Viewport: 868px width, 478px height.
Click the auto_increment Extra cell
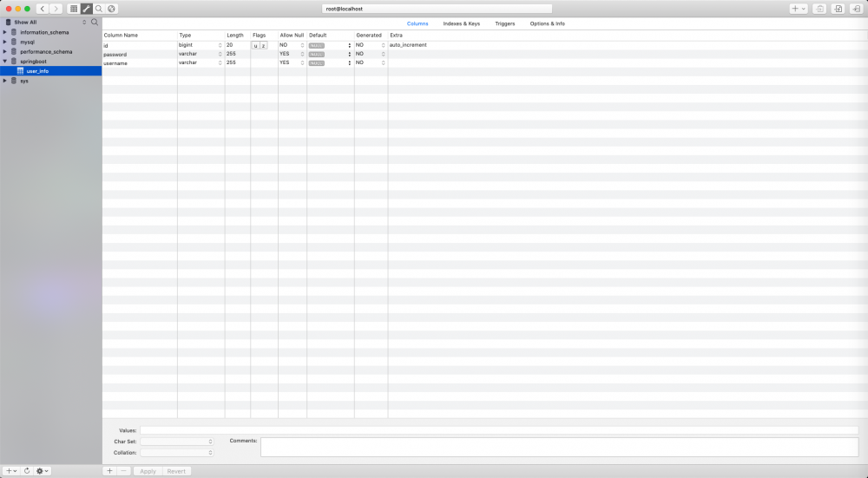tap(408, 45)
